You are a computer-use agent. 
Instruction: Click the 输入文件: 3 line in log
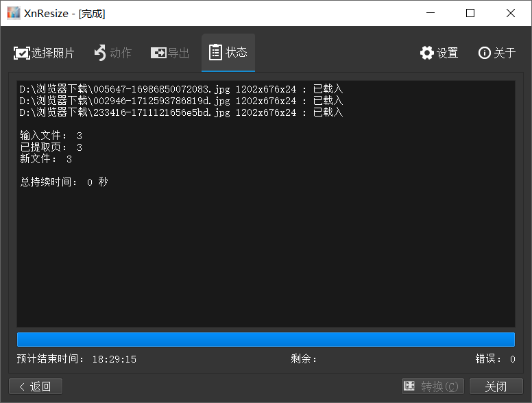click(51, 136)
